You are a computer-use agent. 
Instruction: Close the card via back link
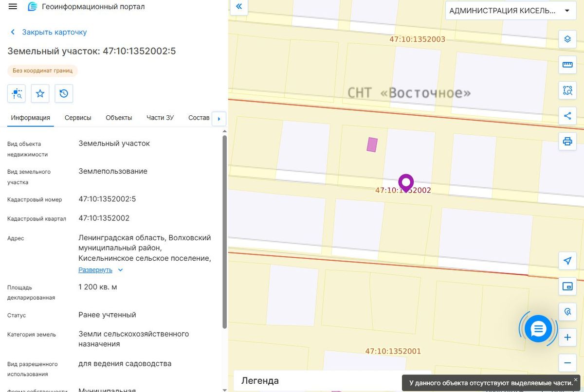[x=48, y=32]
